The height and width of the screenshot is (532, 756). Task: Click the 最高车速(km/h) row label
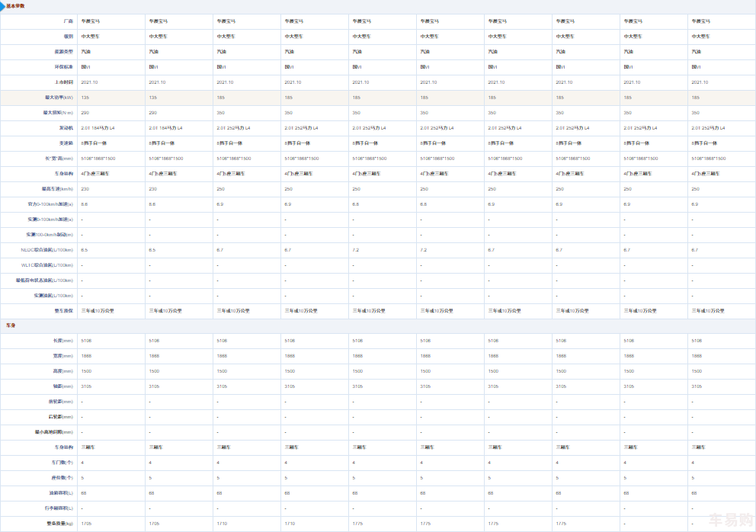coord(57,189)
